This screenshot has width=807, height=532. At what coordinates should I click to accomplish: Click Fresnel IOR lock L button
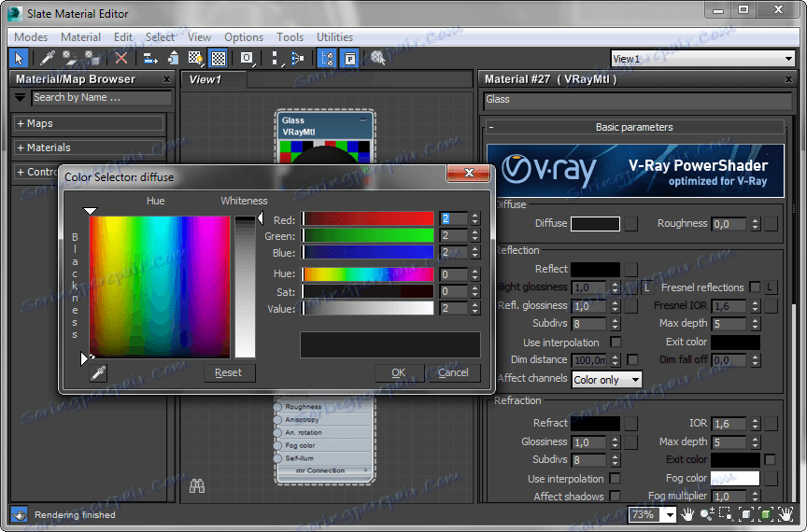click(x=770, y=287)
